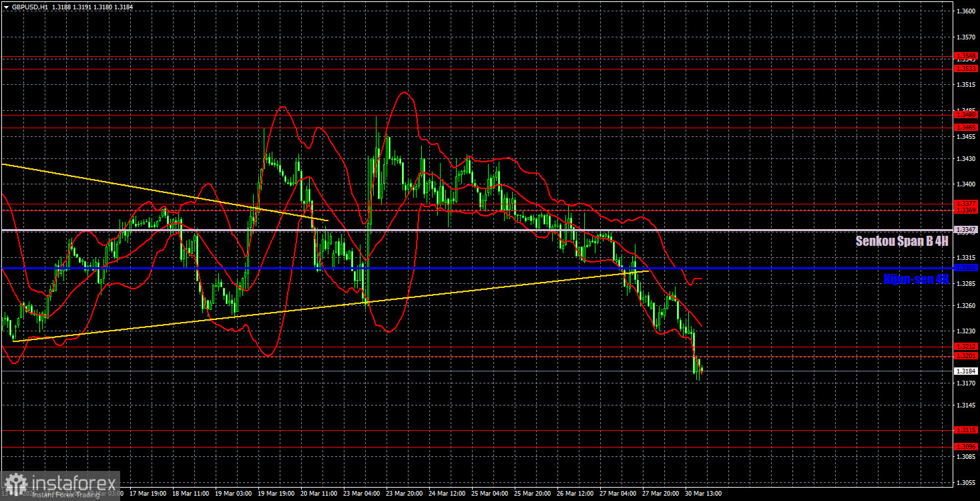Select the red 1.3212 level price tag
Screen dimensions: 980x501
(966, 346)
